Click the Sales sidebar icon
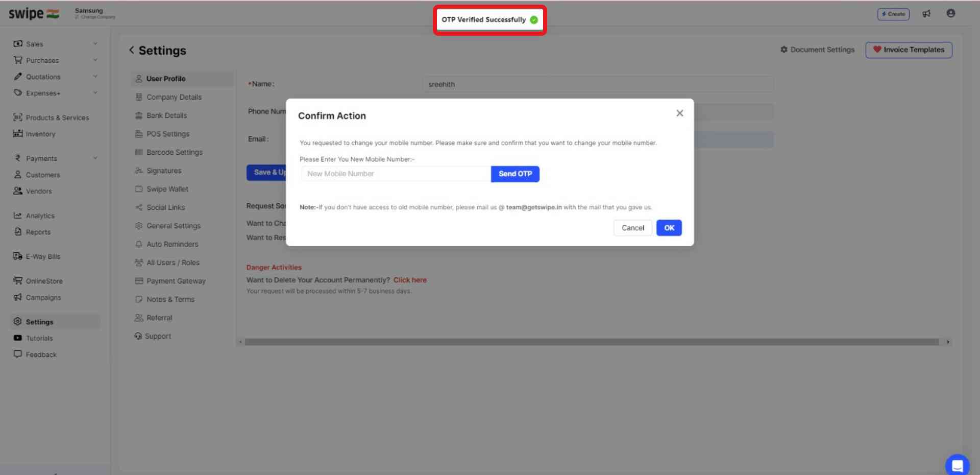 pyautogui.click(x=18, y=44)
